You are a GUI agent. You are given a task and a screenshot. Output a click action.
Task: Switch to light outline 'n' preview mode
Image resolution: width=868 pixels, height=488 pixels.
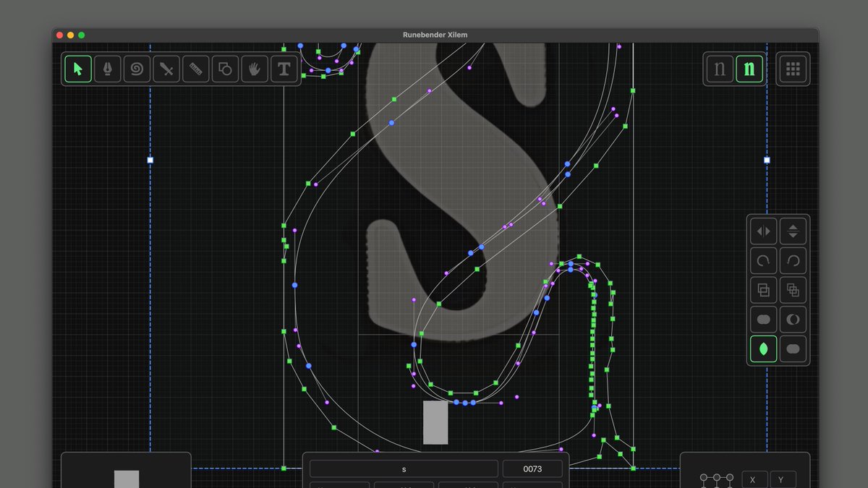(720, 69)
